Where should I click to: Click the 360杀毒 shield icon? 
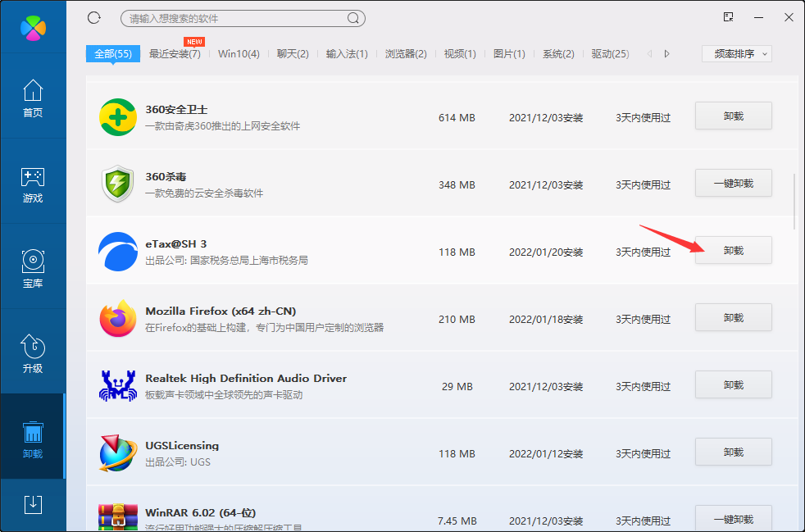coord(118,184)
